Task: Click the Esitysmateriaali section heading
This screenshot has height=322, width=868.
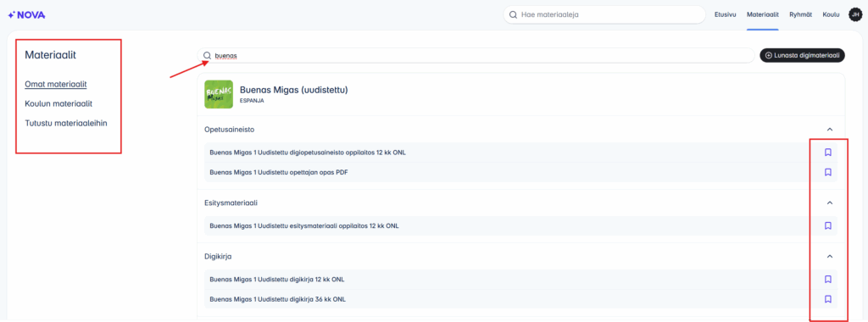Action: click(x=231, y=203)
